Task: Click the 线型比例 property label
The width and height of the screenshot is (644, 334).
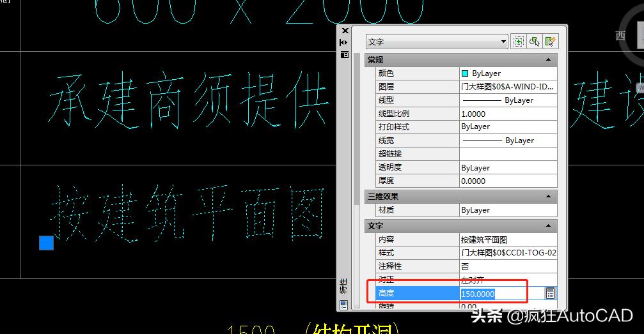Action: 394,114
